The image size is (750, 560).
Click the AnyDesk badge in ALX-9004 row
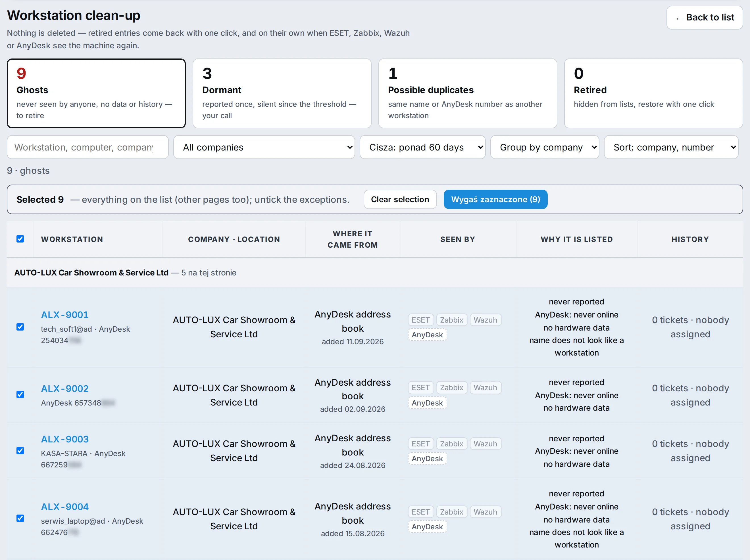(427, 527)
